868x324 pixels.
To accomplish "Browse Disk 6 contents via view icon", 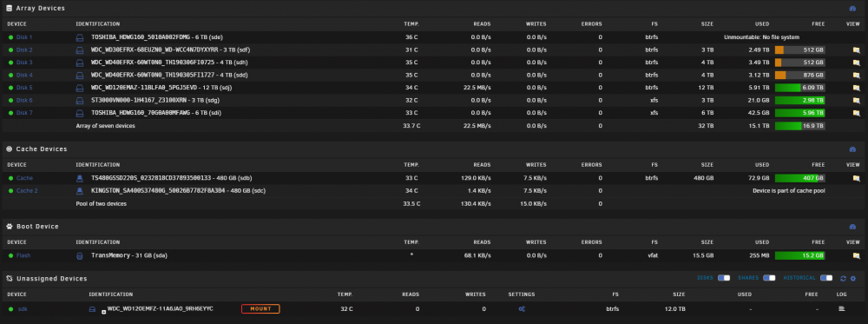I will [x=856, y=100].
